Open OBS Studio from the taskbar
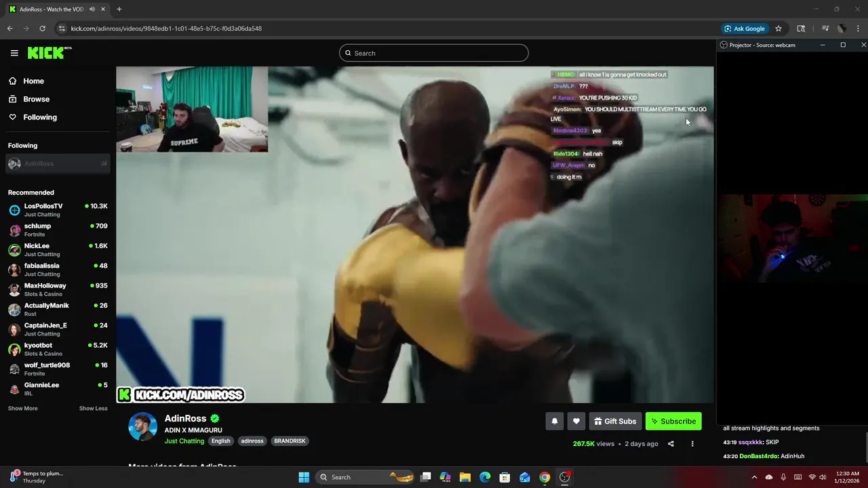The width and height of the screenshot is (868, 488). [x=564, y=477]
